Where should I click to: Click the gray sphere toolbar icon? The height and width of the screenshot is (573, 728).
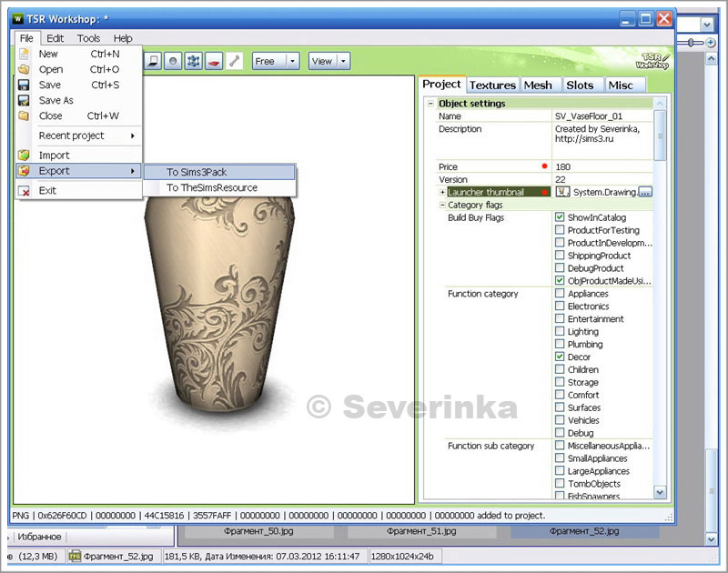coord(173,61)
